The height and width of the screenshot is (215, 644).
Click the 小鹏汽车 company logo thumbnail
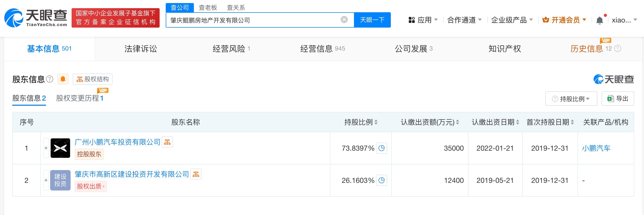click(60, 148)
